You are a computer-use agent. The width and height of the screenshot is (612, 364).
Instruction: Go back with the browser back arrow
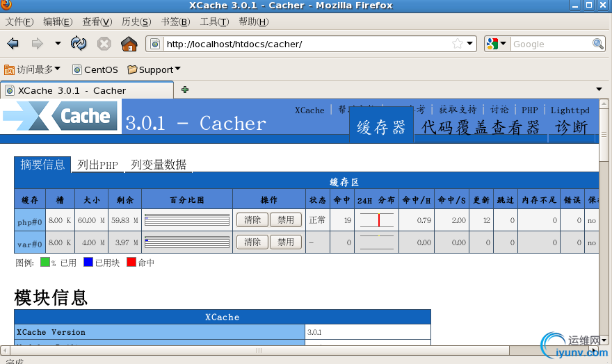point(13,44)
